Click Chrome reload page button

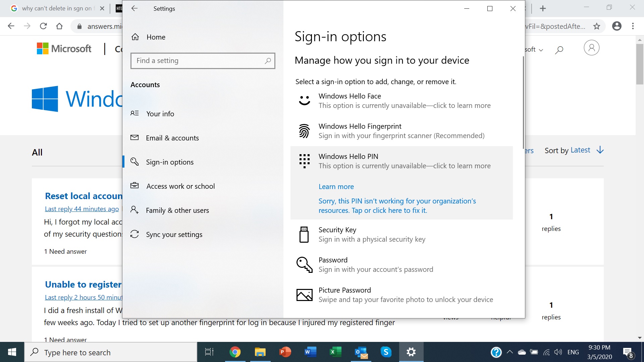tap(43, 26)
